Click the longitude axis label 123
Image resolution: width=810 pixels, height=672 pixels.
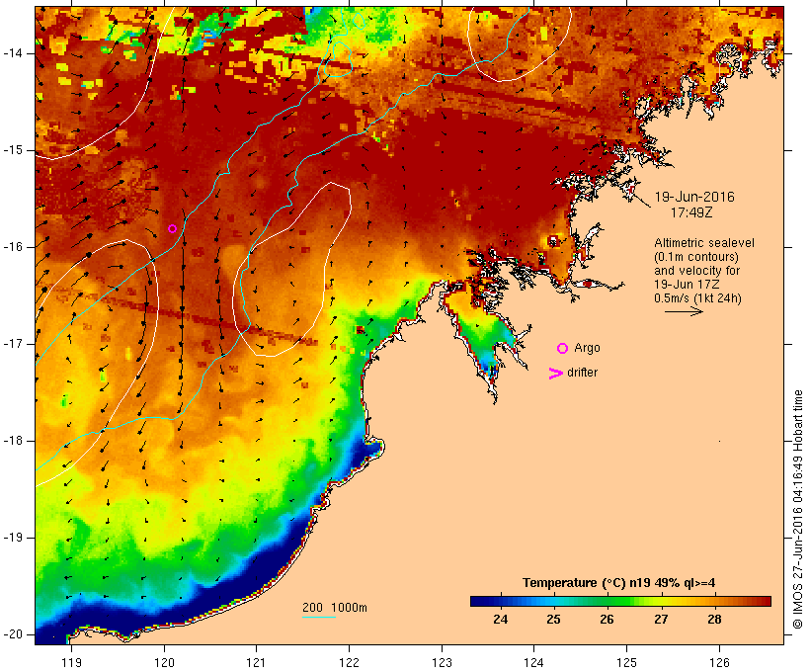tap(442, 663)
